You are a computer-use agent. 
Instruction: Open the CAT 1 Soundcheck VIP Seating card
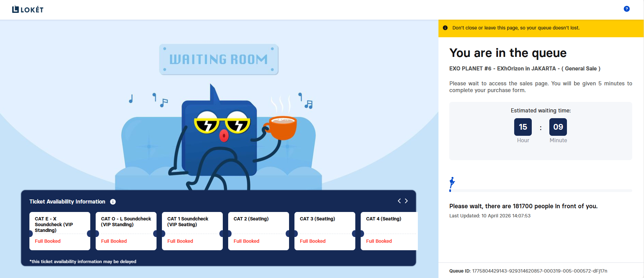[192, 231]
